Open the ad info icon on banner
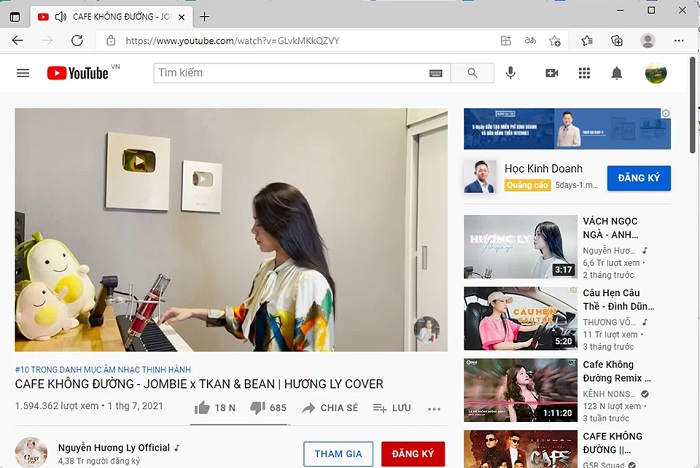Viewport: 700px width, 468px height. (x=666, y=113)
